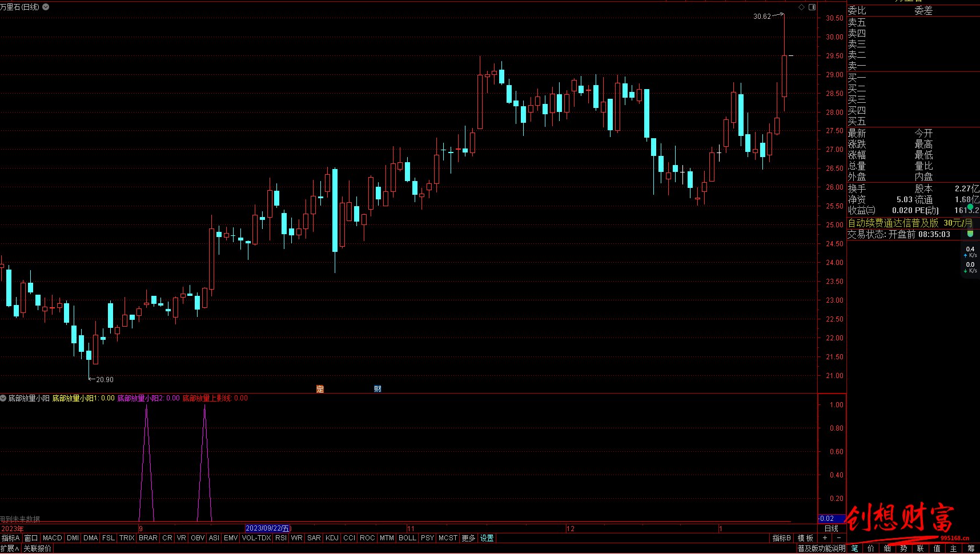The height and width of the screenshot is (554, 980).
Task: Expand the 扩展 panel toggle
Action: (10, 548)
